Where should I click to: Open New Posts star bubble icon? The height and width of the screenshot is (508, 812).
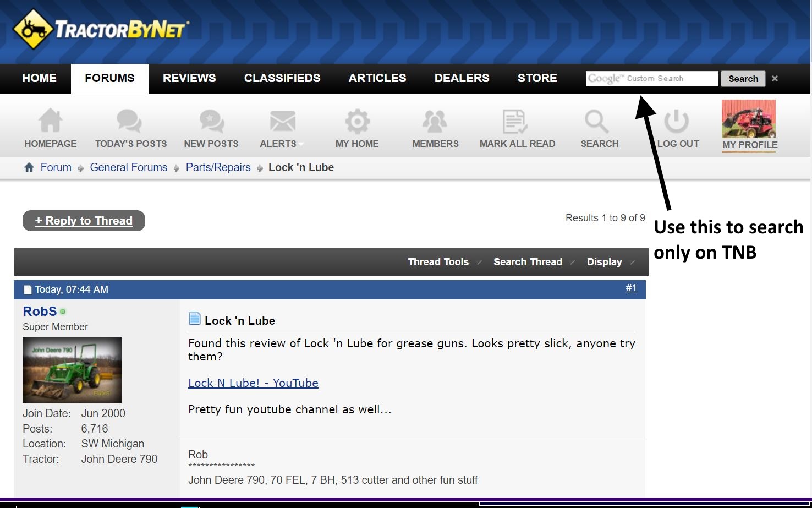[211, 121]
